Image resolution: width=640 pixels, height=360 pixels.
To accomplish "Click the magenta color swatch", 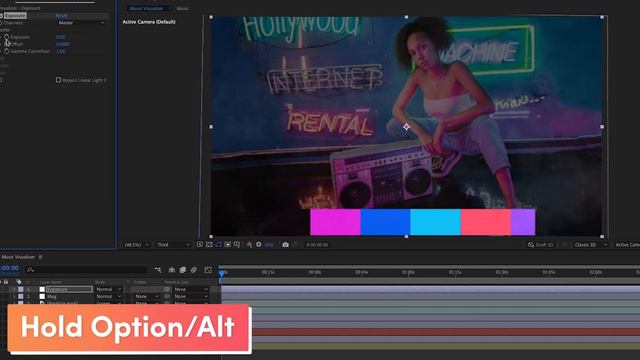I will coord(335,222).
